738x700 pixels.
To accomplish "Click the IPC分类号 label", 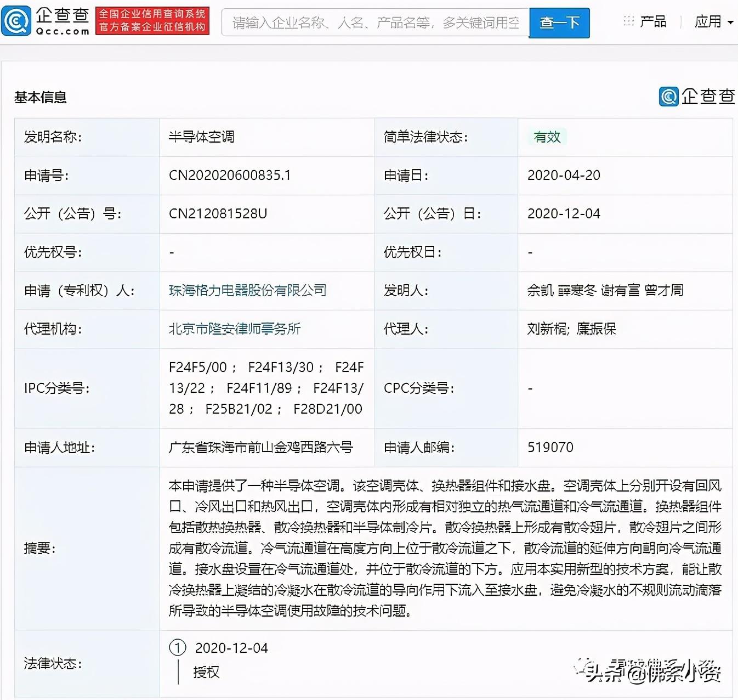I will click(57, 388).
